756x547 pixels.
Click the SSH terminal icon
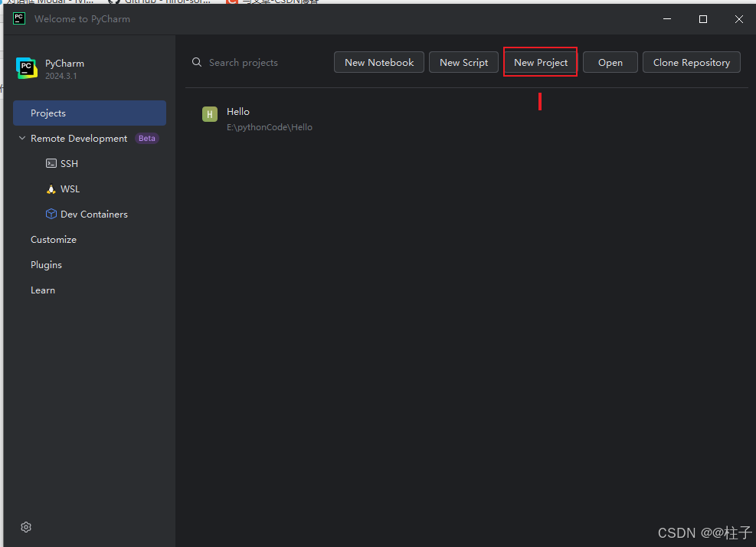pyautogui.click(x=51, y=163)
